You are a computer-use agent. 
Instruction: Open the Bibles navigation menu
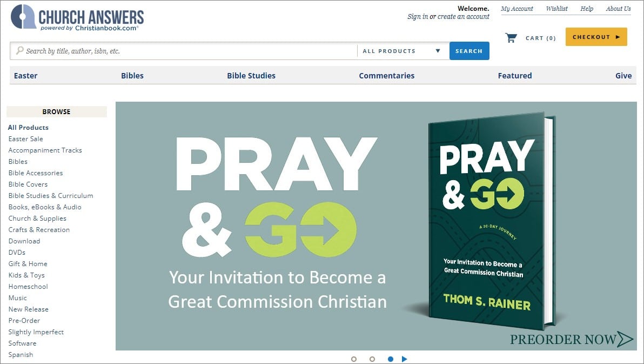132,76
